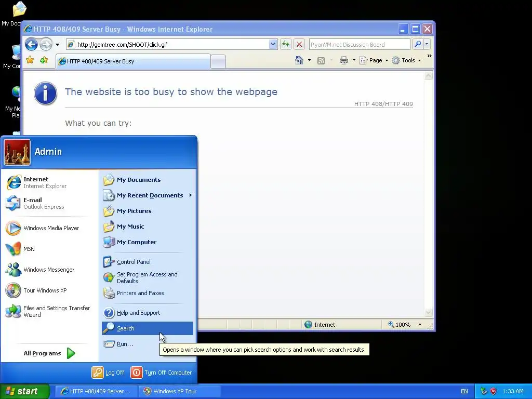Screen dimensions: 532x399
Task: Open the Favorites Center star icon
Action: (30, 60)
